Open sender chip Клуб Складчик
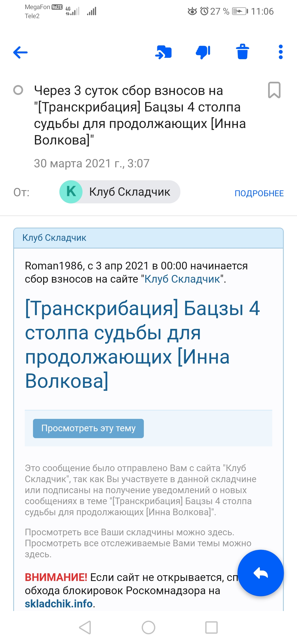Screen dimensions: 297x644 point(129,192)
